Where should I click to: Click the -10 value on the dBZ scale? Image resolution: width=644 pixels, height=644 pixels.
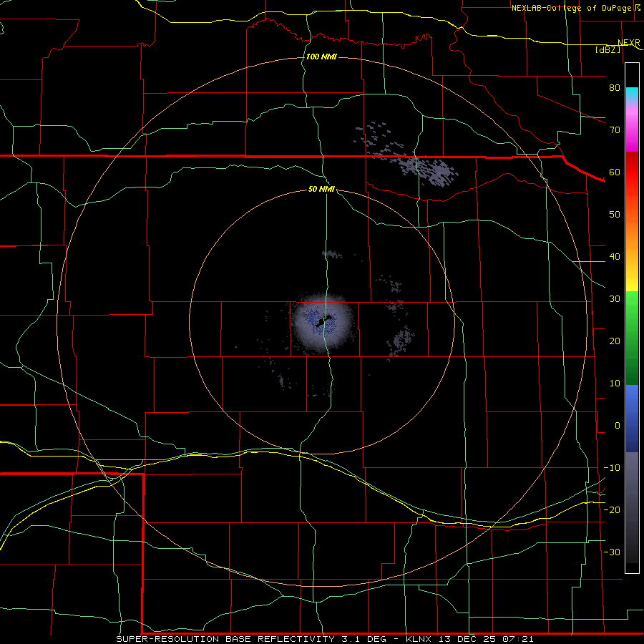(612, 468)
